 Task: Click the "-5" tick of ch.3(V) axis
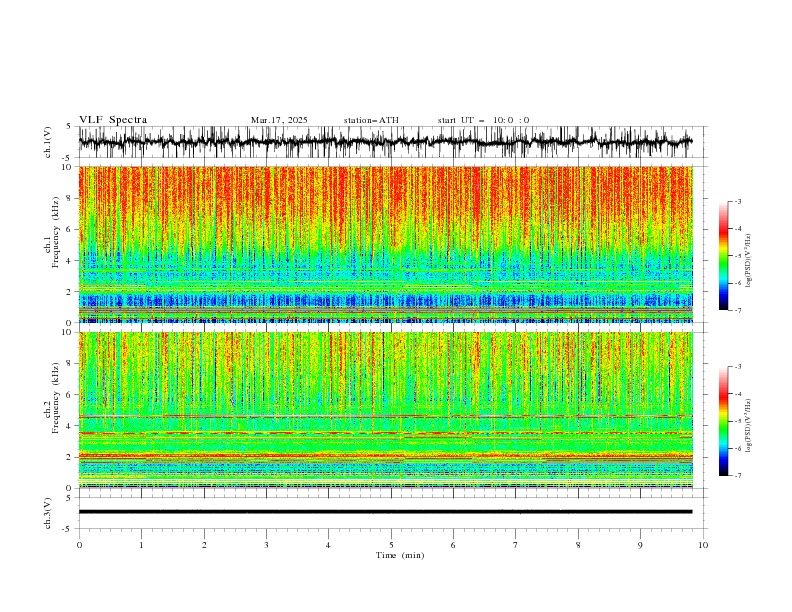[x=68, y=529]
